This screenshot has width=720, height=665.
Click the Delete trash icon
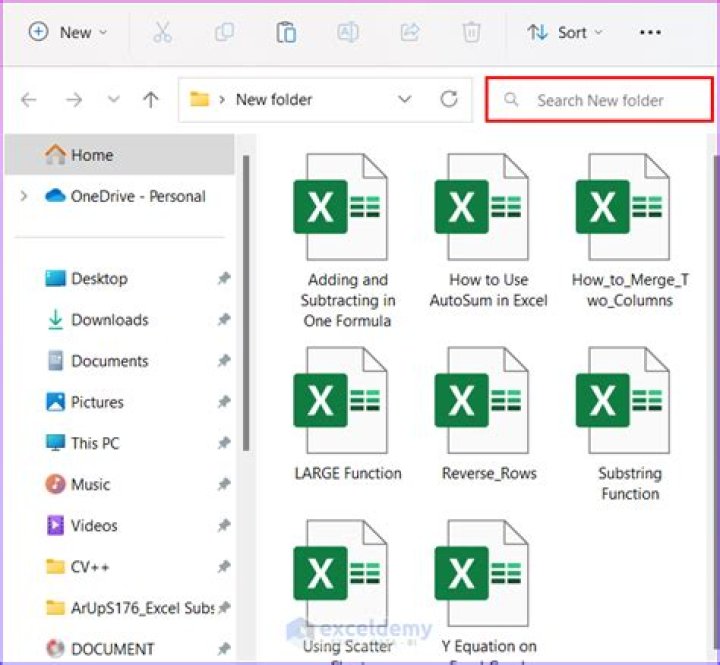(x=471, y=33)
